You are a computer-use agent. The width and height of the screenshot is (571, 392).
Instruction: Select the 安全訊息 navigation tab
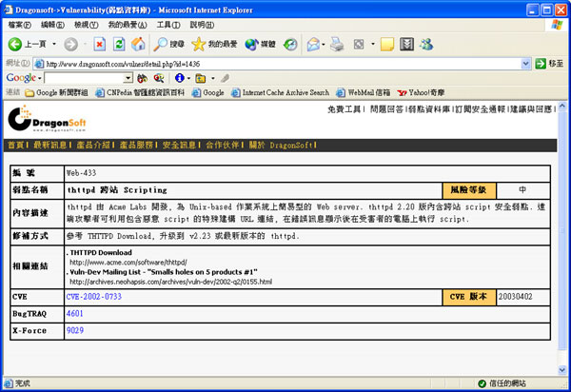coord(179,146)
